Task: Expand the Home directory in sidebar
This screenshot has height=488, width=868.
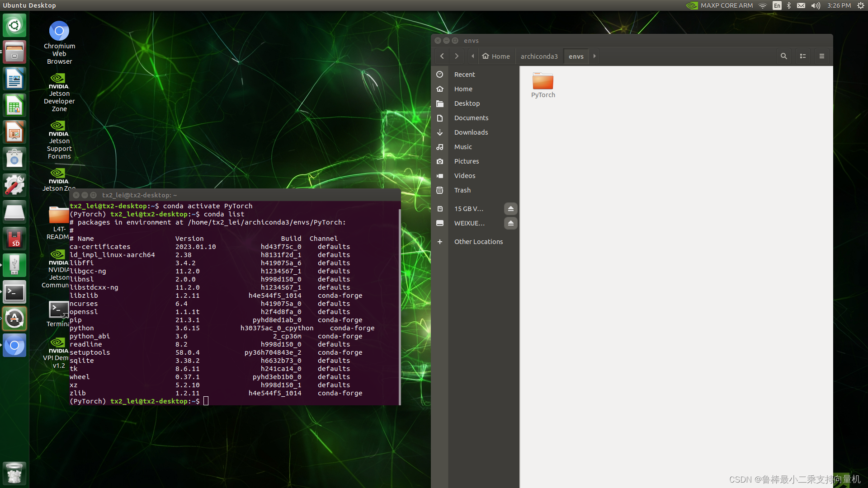Action: click(463, 89)
